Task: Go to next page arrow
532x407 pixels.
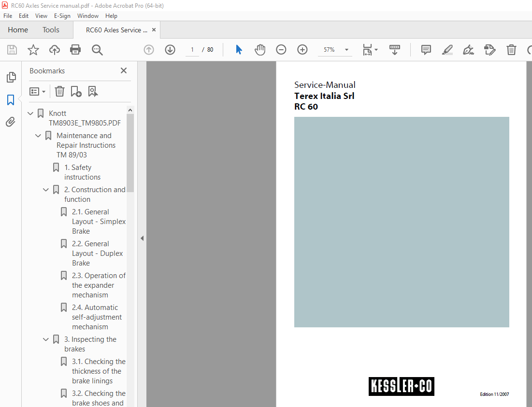Action: coord(170,50)
